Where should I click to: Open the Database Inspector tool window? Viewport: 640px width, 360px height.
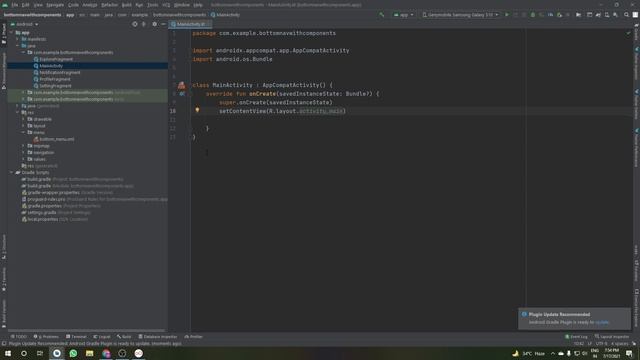(158, 337)
